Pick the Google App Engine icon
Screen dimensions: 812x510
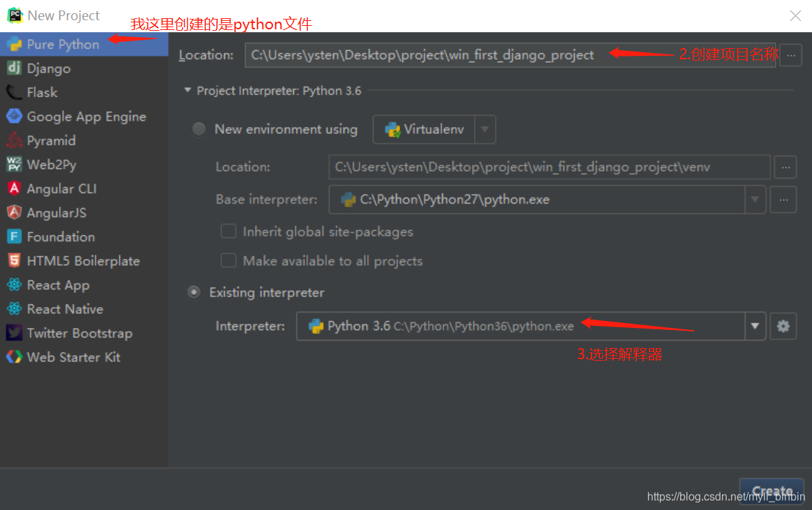[x=14, y=117]
